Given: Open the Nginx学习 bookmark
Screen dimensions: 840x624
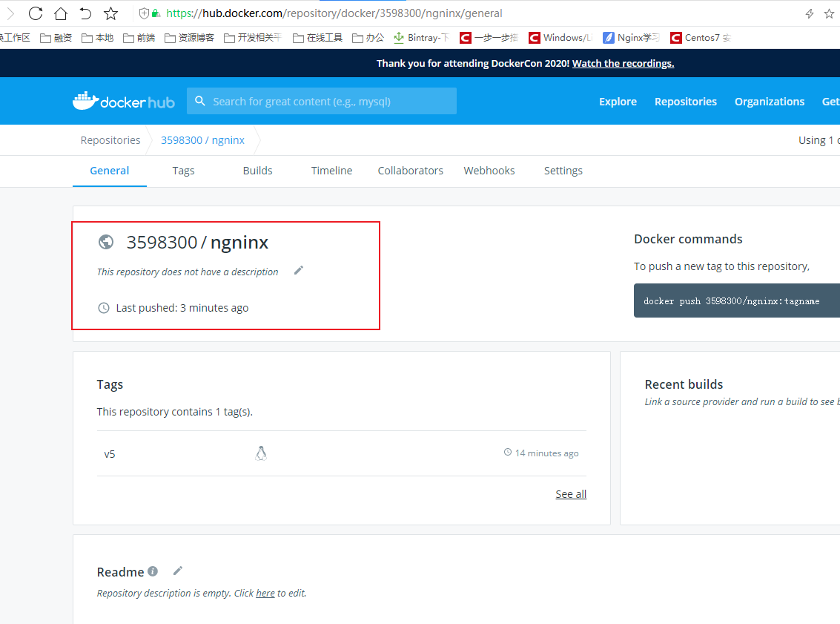Looking at the screenshot, I should (631, 38).
